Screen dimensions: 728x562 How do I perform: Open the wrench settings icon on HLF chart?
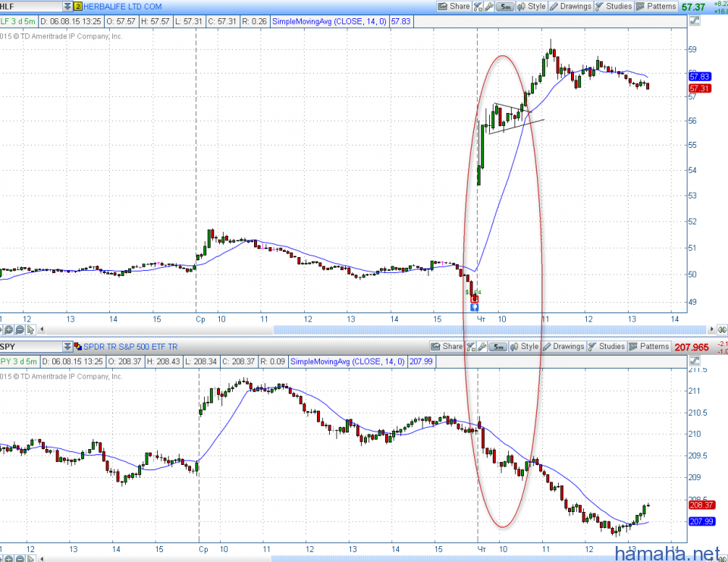(489, 7)
